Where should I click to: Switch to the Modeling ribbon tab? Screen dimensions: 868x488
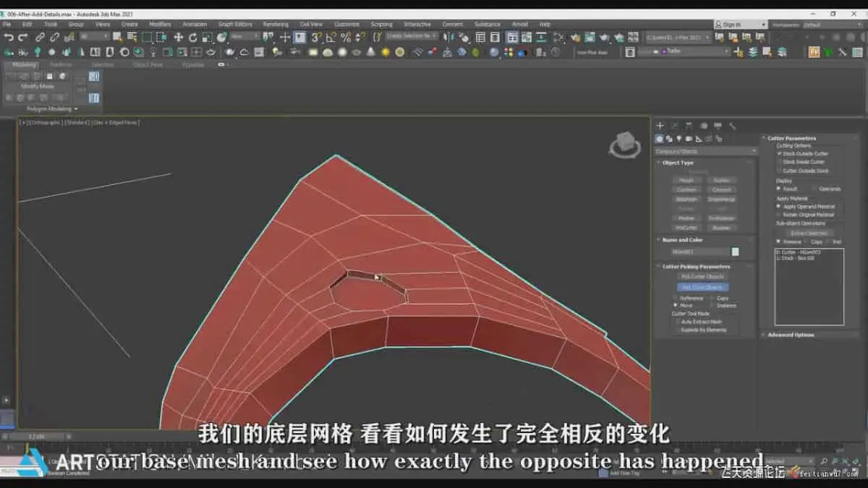(23, 64)
